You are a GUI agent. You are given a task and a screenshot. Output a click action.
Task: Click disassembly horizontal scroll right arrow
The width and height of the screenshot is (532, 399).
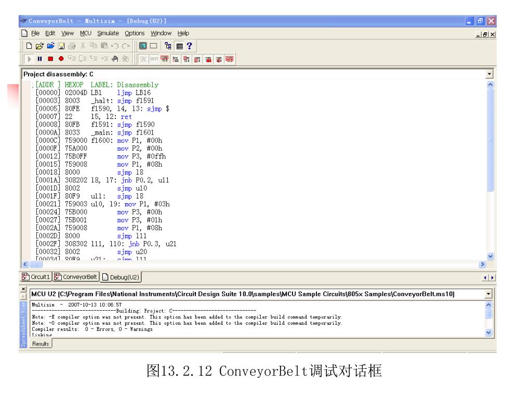click(483, 264)
